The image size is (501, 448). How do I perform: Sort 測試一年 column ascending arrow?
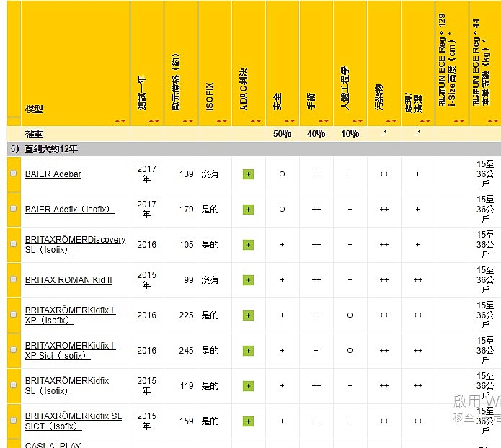(x=151, y=121)
